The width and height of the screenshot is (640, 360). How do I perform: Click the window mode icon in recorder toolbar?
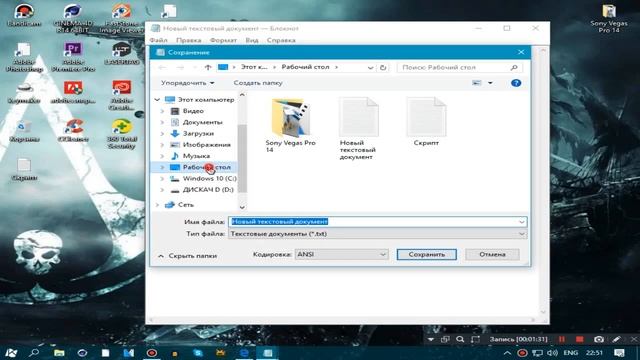(445, 339)
